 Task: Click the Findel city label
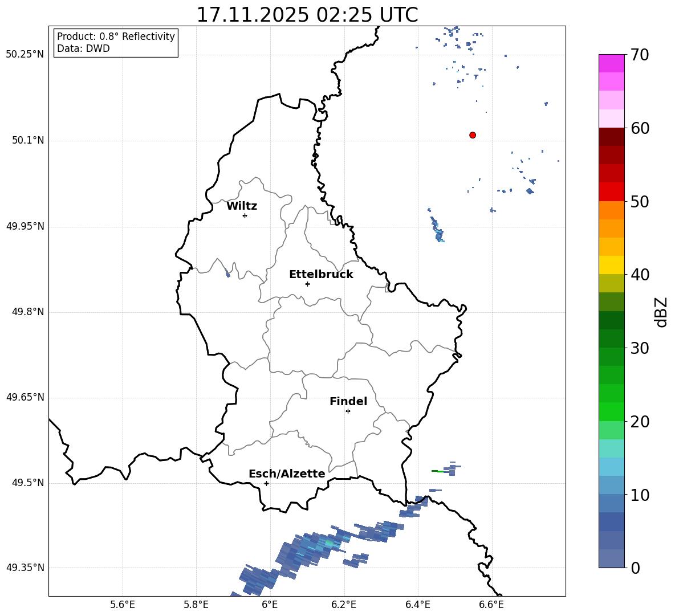(348, 401)
